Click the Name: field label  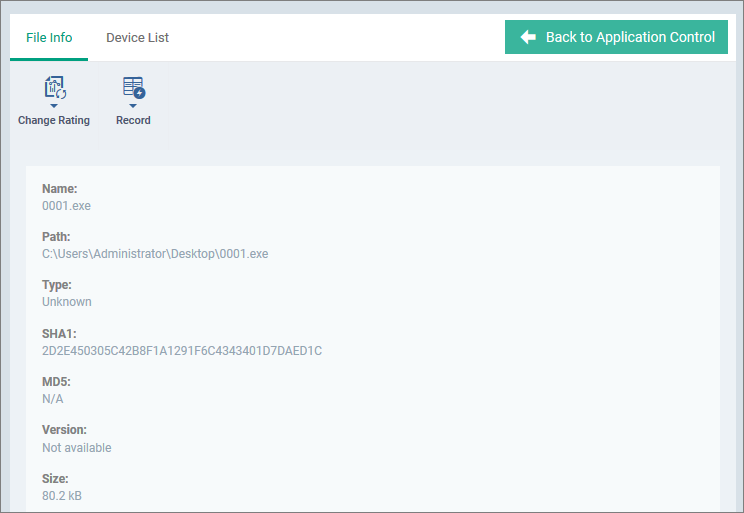(60, 189)
